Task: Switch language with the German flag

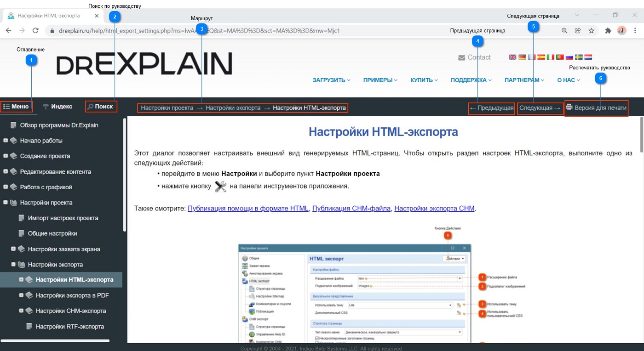Action: point(522,57)
